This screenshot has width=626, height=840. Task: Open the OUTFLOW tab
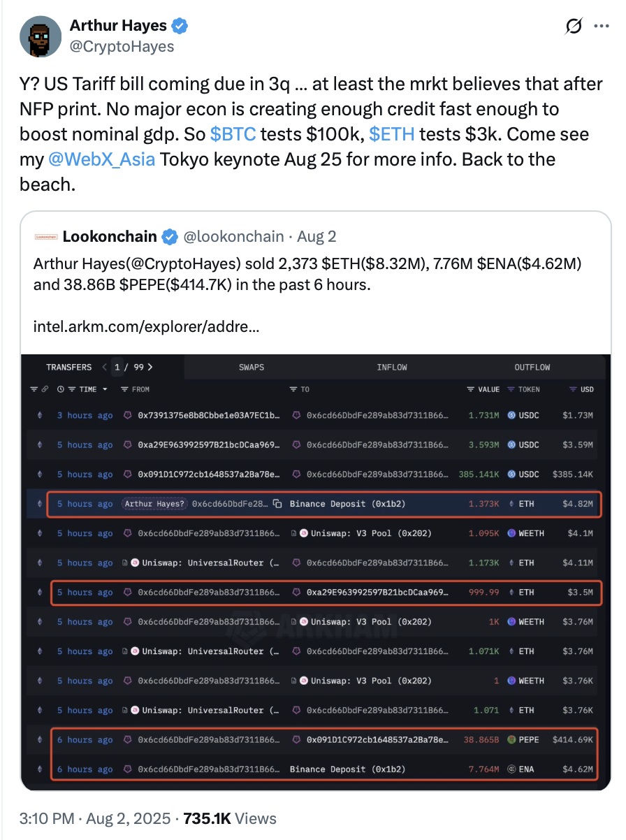[x=532, y=367]
